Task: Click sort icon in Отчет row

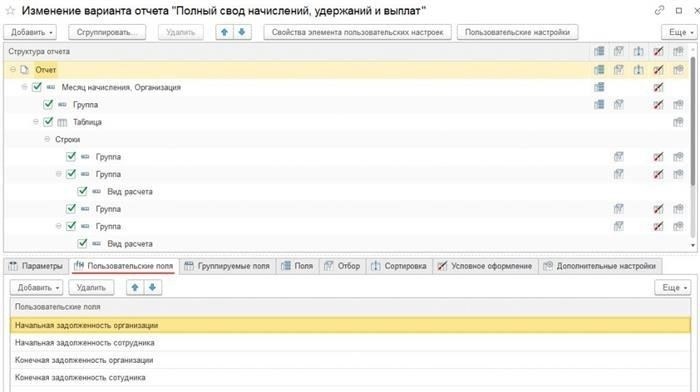Action: pyautogui.click(x=638, y=70)
